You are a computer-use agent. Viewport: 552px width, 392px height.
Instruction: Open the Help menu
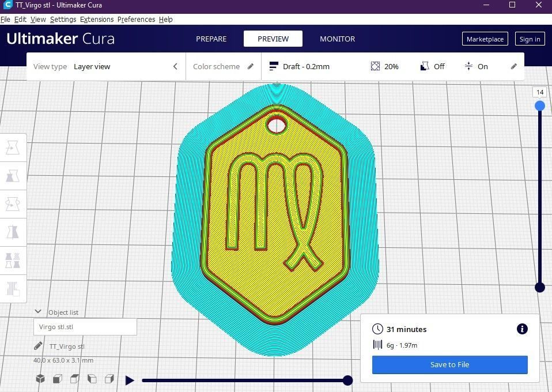pos(166,20)
